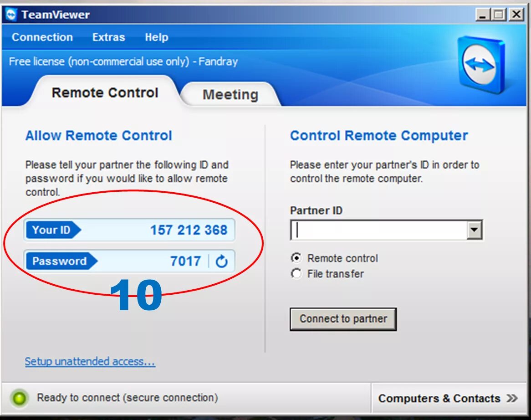Open the Extras menu
Image resolution: width=531 pixels, height=420 pixels.
[109, 37]
